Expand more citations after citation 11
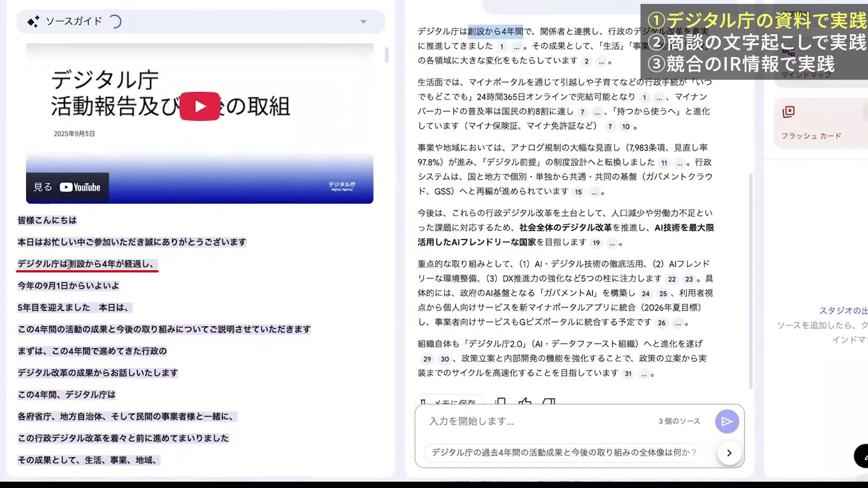Image resolution: width=868 pixels, height=488 pixels. pyautogui.click(x=679, y=164)
